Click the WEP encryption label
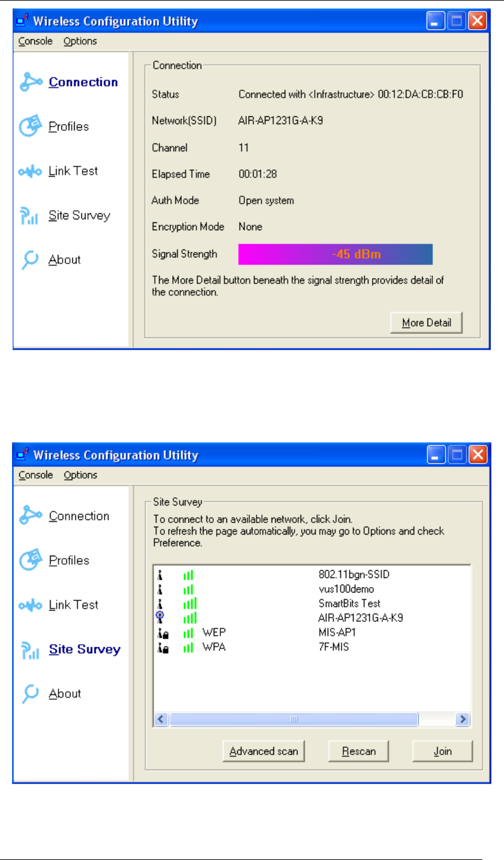 [214, 632]
